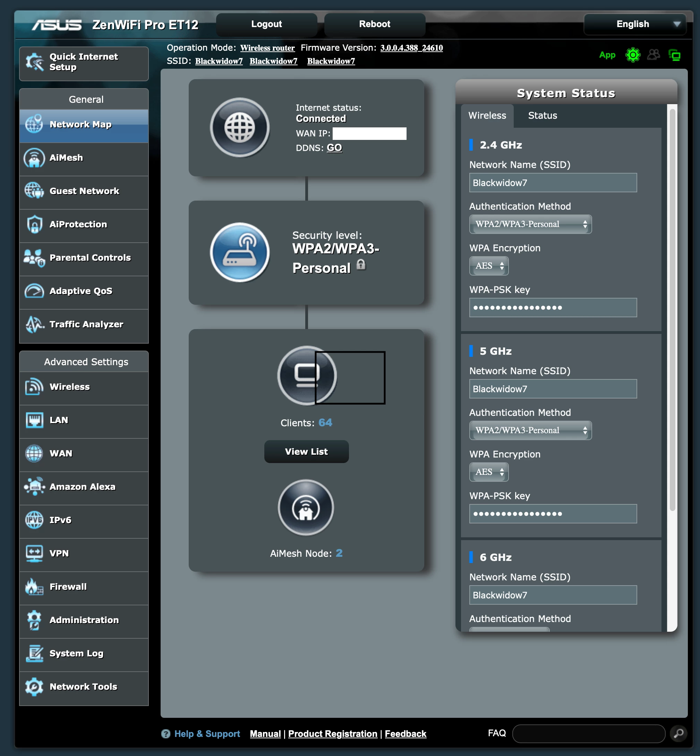
Task: Click the Logout button
Action: click(267, 24)
